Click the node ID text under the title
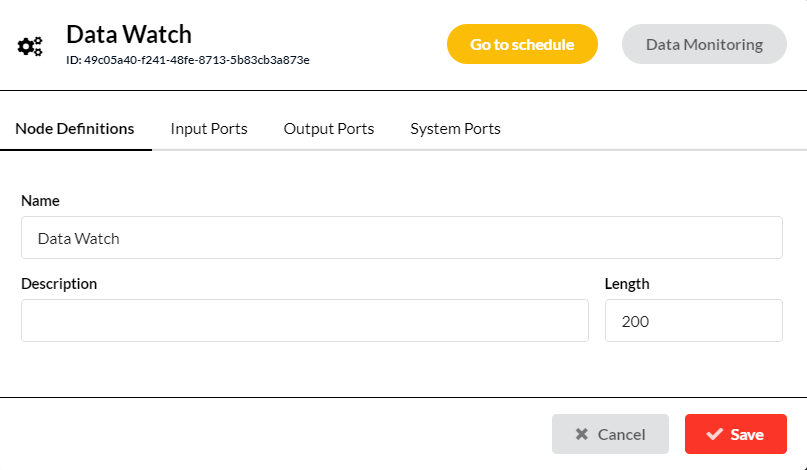The image size is (807, 470). pyautogui.click(x=188, y=60)
